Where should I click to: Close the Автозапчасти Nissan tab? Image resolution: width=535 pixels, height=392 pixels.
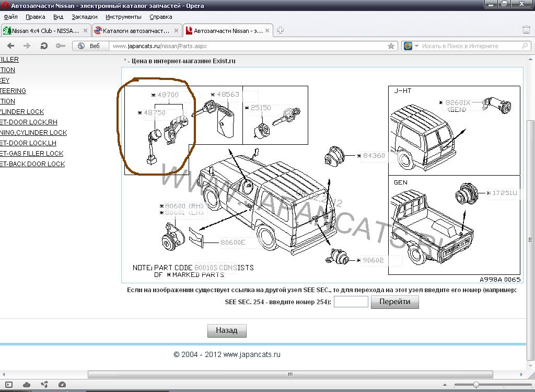pos(267,31)
